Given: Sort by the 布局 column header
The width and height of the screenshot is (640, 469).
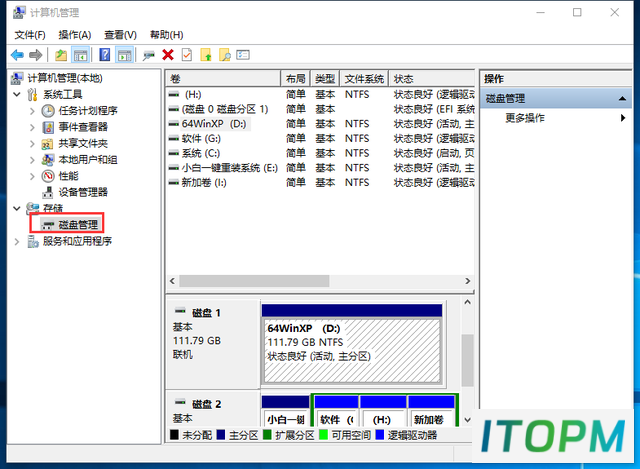Looking at the screenshot, I should tap(296, 78).
